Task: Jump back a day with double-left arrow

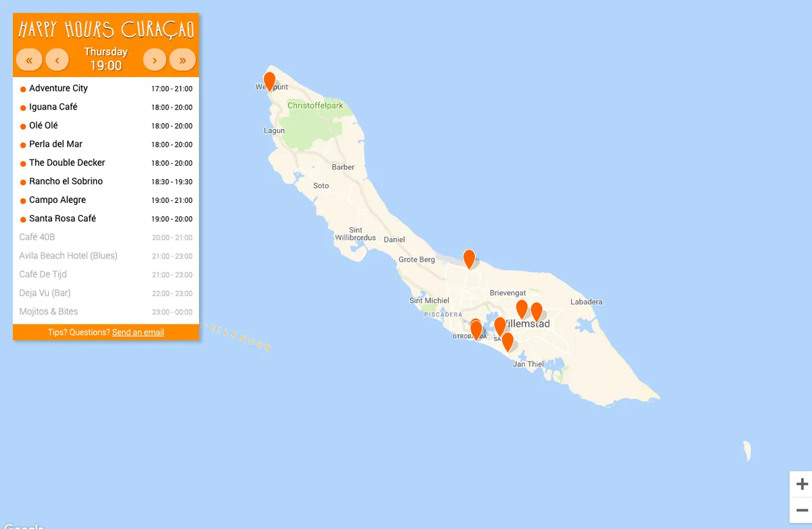Action: [x=29, y=60]
